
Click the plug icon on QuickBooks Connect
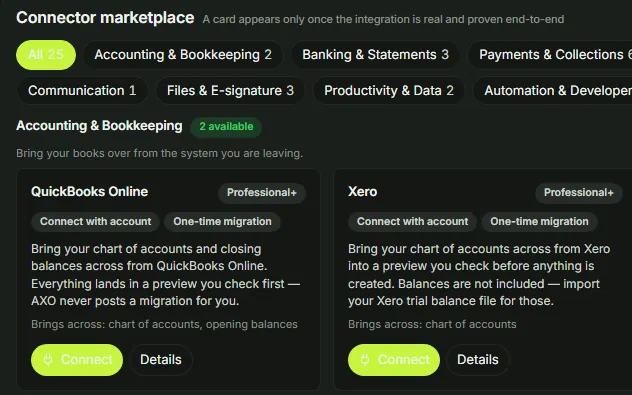point(48,360)
